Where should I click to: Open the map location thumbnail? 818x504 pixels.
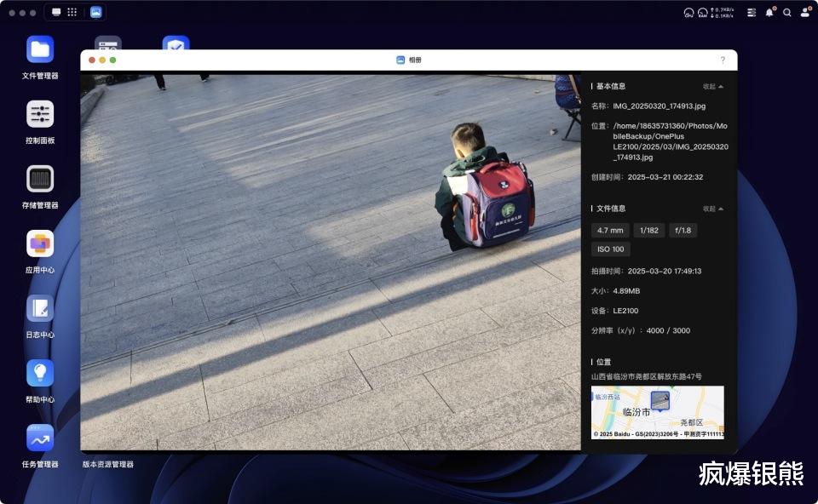(x=657, y=412)
